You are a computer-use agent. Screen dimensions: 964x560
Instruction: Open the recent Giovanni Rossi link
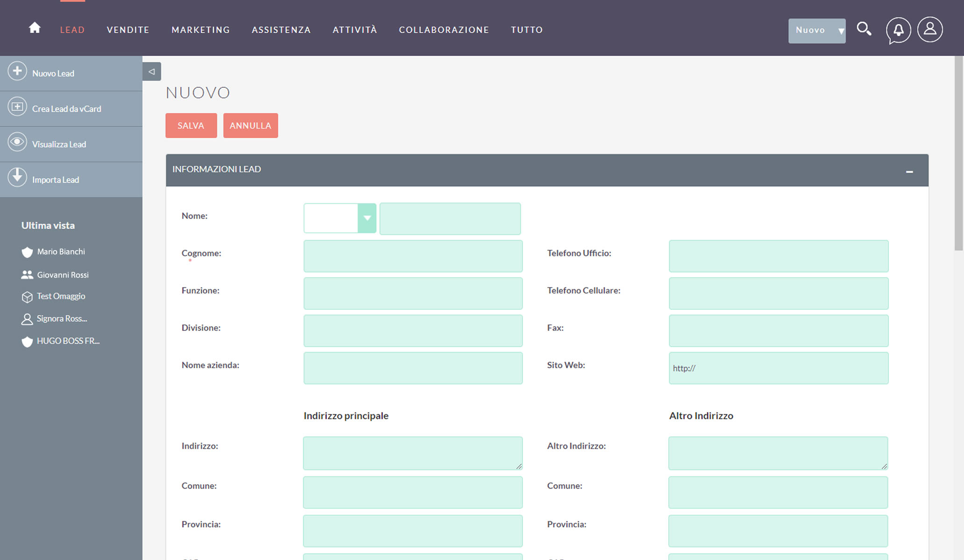pos(63,275)
